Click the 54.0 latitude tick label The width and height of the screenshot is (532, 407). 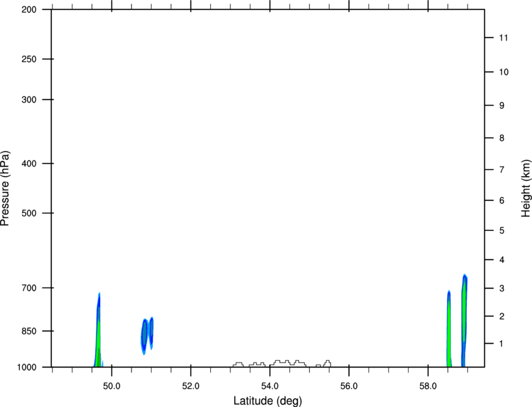tap(270, 386)
